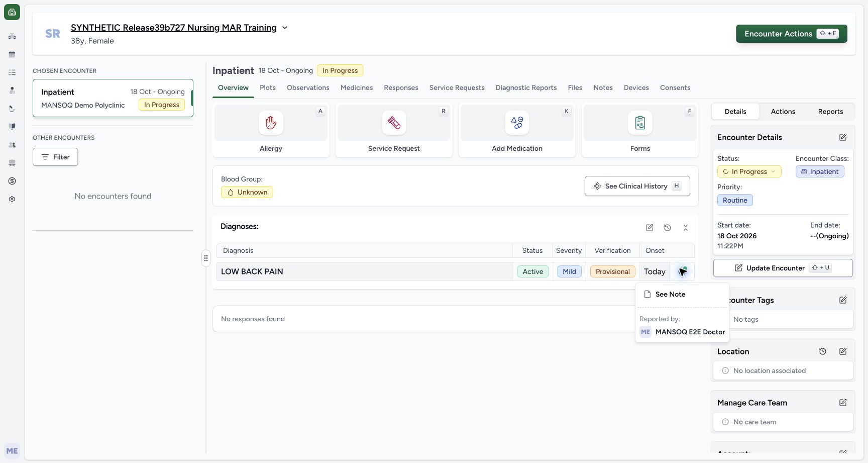Select the Actions tab in the side panel
The width and height of the screenshot is (868, 463).
(x=783, y=112)
